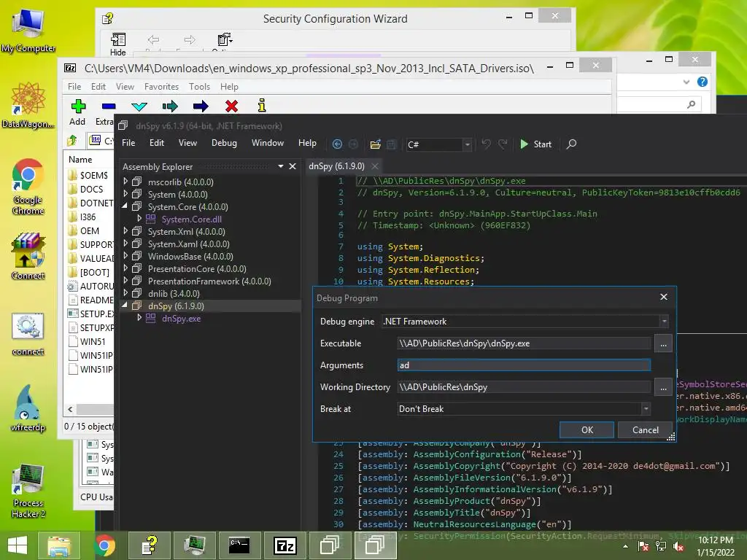Click the 7-Zip Test checkmark icon
Screen dimensions: 747x560
pyautogui.click(x=139, y=106)
